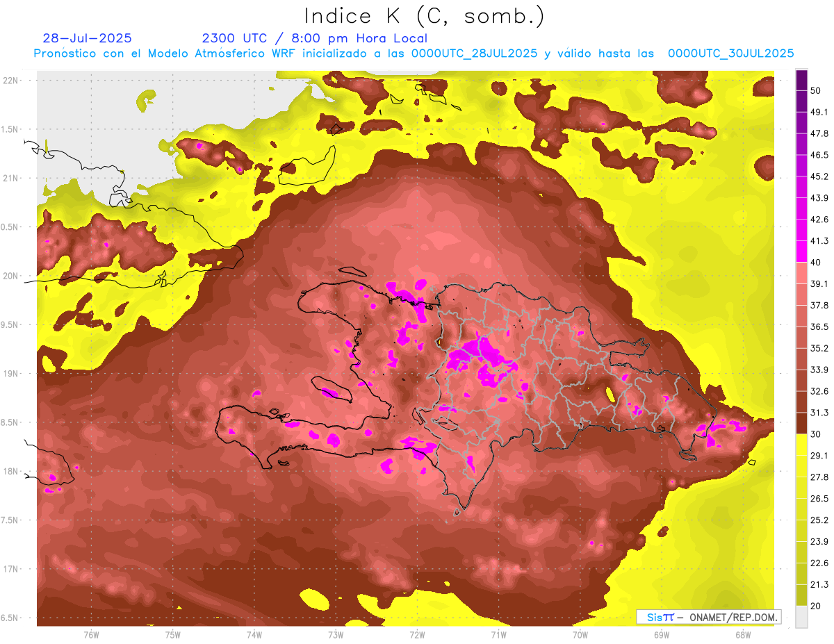834x644 pixels.
Task: Select the colorbar value "37.8"
Action: click(x=819, y=305)
